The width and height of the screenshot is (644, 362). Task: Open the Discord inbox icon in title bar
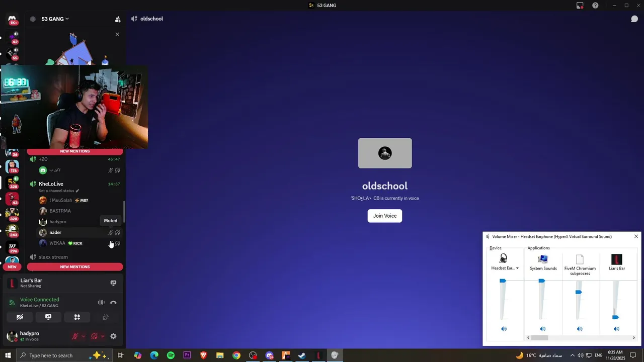[580, 6]
